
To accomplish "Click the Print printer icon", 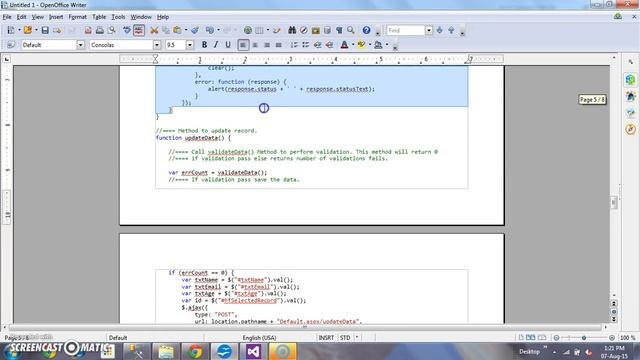I will click(100, 30).
